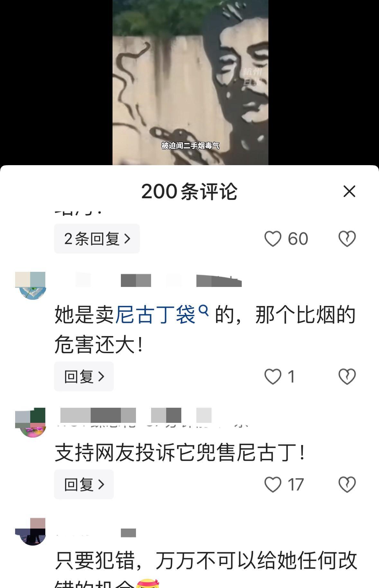This screenshot has width=379, height=588.
Task: Open the 尼古丁袋 search link
Action: (155, 315)
